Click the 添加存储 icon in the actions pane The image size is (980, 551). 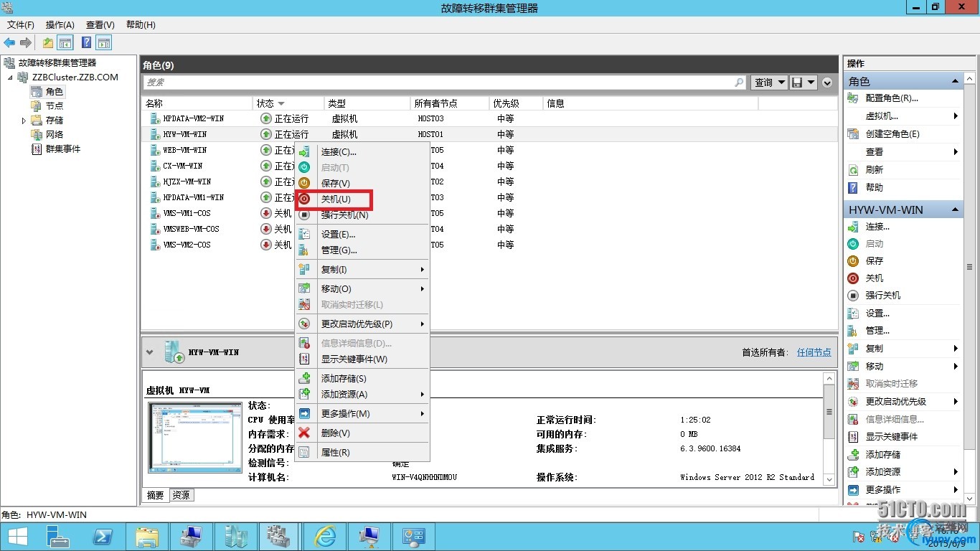point(853,455)
